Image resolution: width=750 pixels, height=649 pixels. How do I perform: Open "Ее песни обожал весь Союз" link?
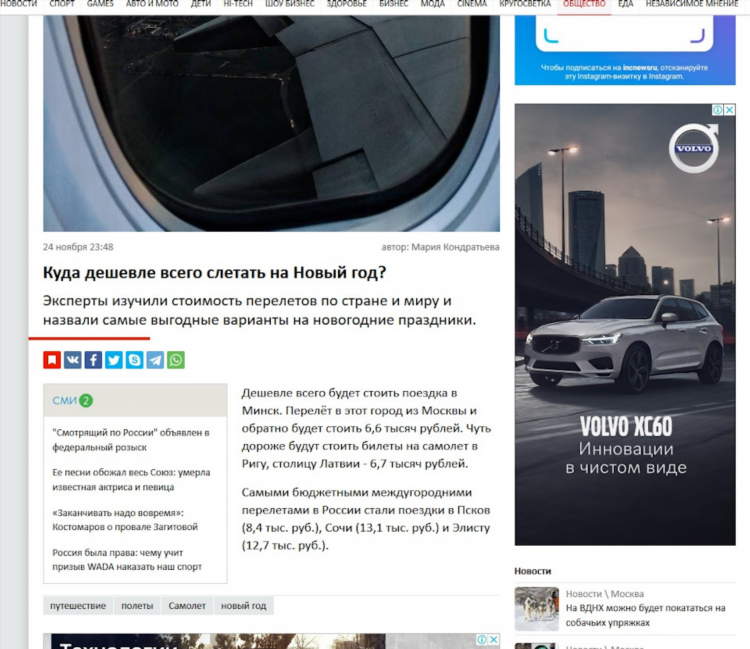[131, 480]
